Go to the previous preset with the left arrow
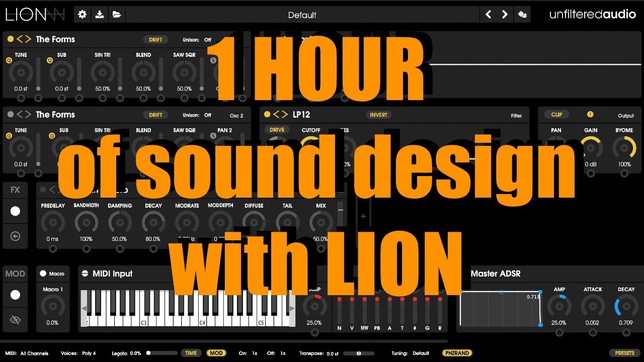The image size is (644, 362). point(488,15)
